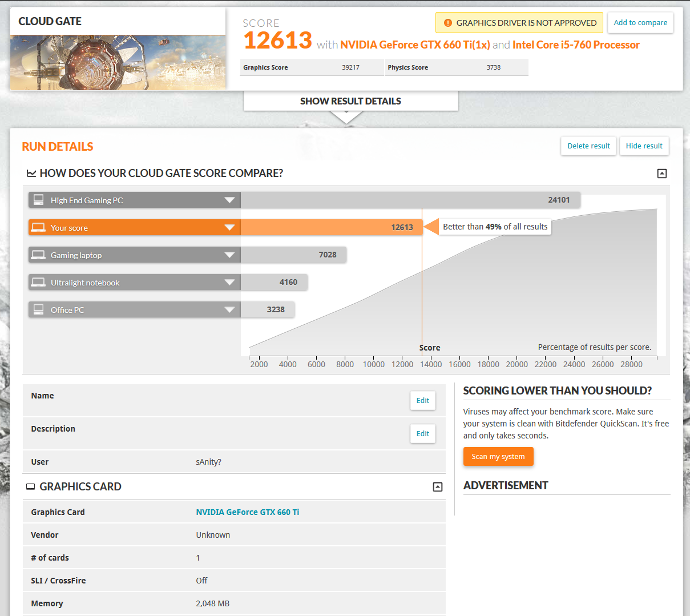Image resolution: width=690 pixels, height=616 pixels.
Task: Expand the Ultralight notebook dropdown arrow
Action: (x=229, y=282)
